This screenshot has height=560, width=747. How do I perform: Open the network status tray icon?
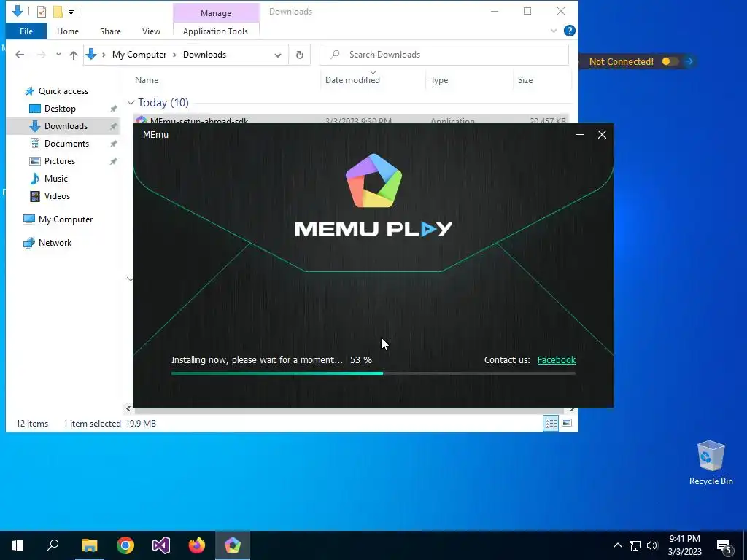tap(635, 545)
